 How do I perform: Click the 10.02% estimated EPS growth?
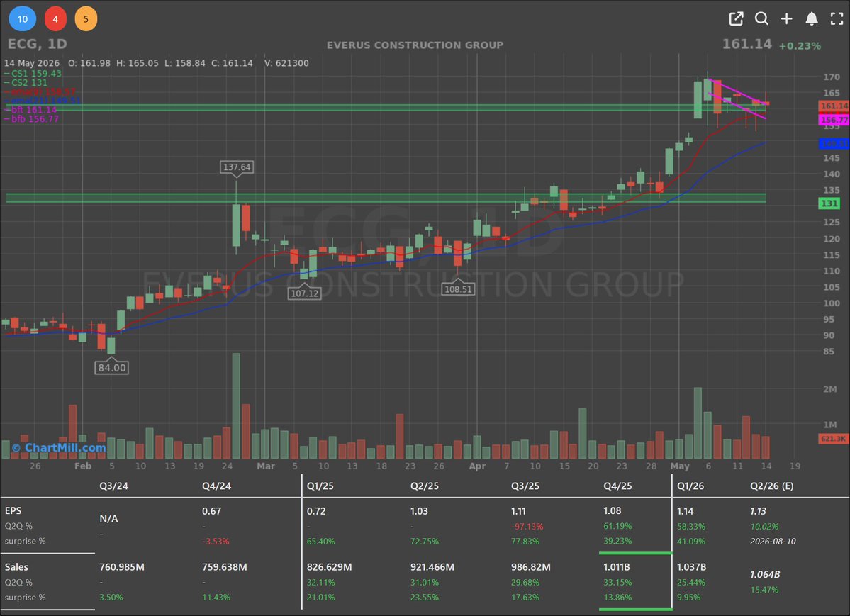click(764, 526)
